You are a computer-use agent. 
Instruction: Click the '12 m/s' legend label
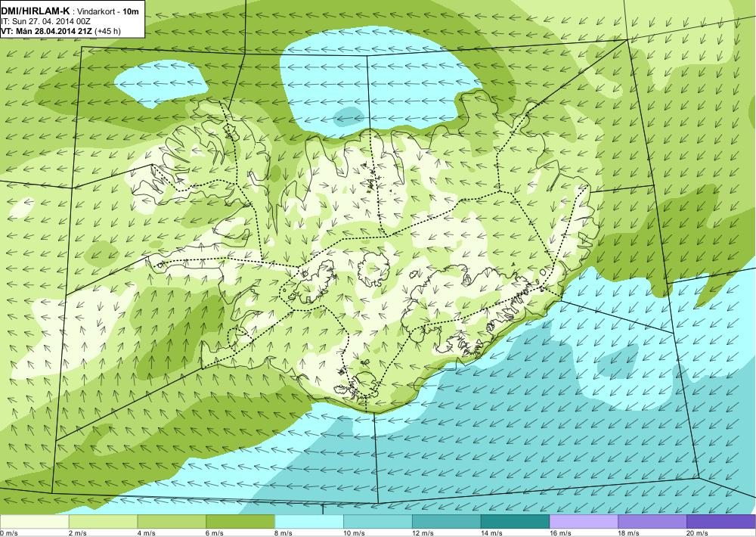(423, 533)
